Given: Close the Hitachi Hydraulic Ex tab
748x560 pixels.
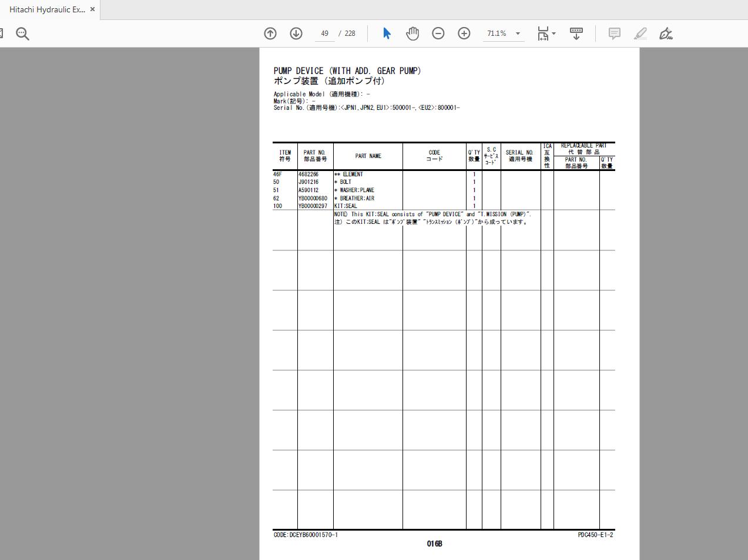Looking at the screenshot, I should (92, 9).
